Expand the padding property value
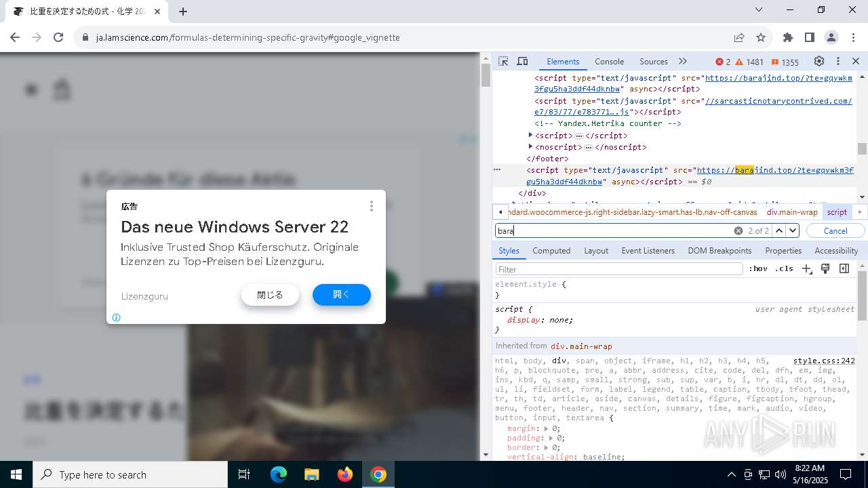Viewport: 868px width, 488px height. coord(551,439)
